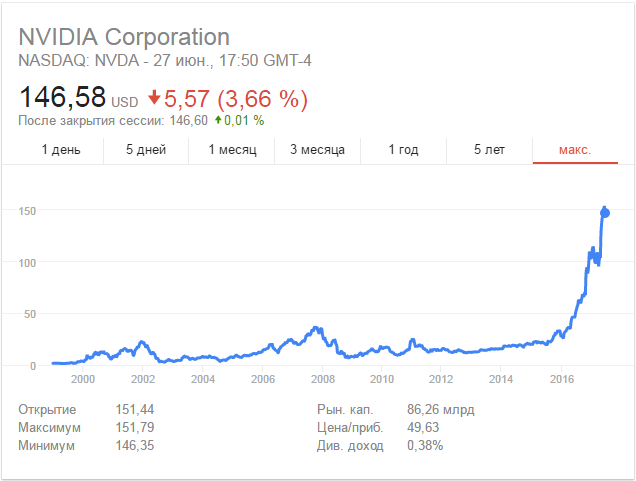Click the red down arrow price change icon
The image size is (636, 481).
154,99
